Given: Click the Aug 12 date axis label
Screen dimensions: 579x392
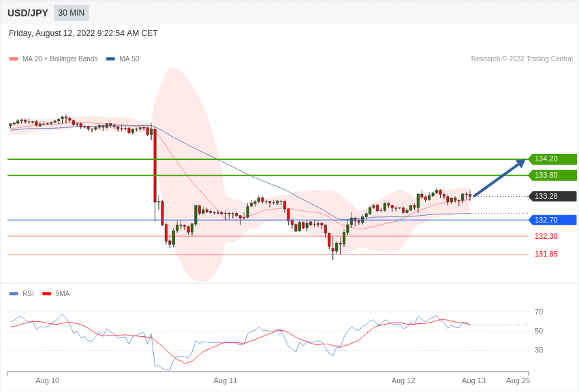Looking at the screenshot, I should pos(403,380).
